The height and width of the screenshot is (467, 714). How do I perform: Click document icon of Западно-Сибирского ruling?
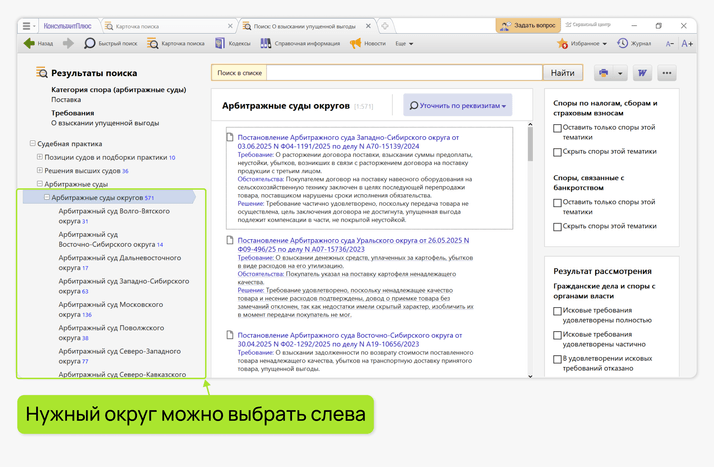[x=230, y=137]
